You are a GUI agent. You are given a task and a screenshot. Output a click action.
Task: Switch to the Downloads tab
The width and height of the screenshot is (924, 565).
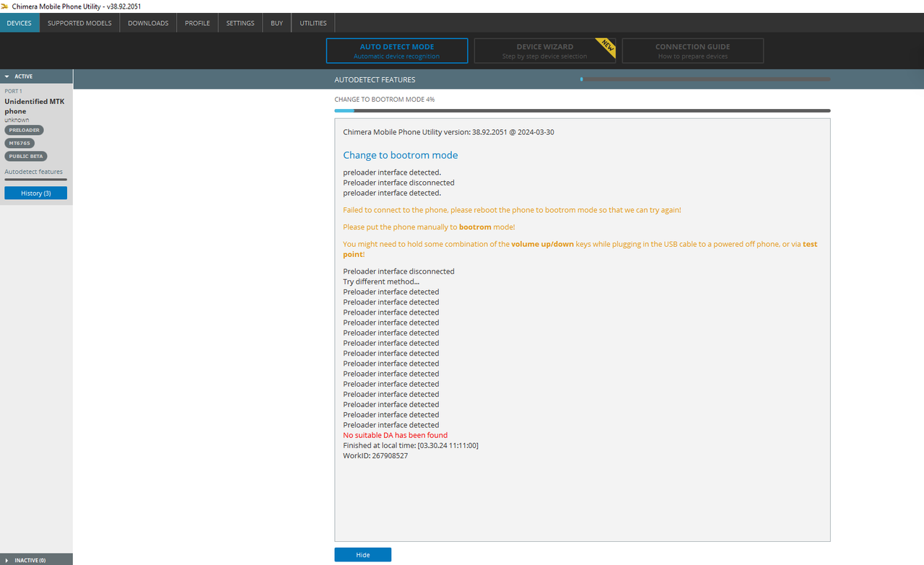pyautogui.click(x=148, y=23)
